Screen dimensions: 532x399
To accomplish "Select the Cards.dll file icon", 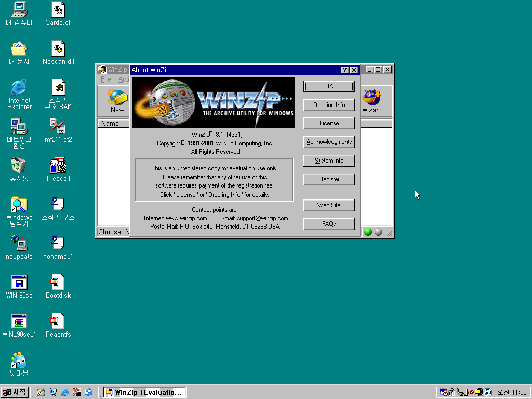I will (x=58, y=14).
